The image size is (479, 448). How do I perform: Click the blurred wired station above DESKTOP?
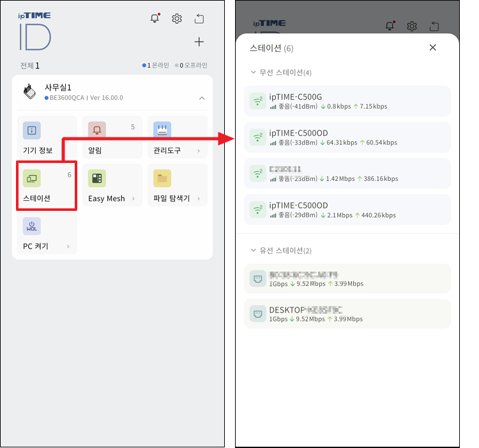click(x=347, y=279)
